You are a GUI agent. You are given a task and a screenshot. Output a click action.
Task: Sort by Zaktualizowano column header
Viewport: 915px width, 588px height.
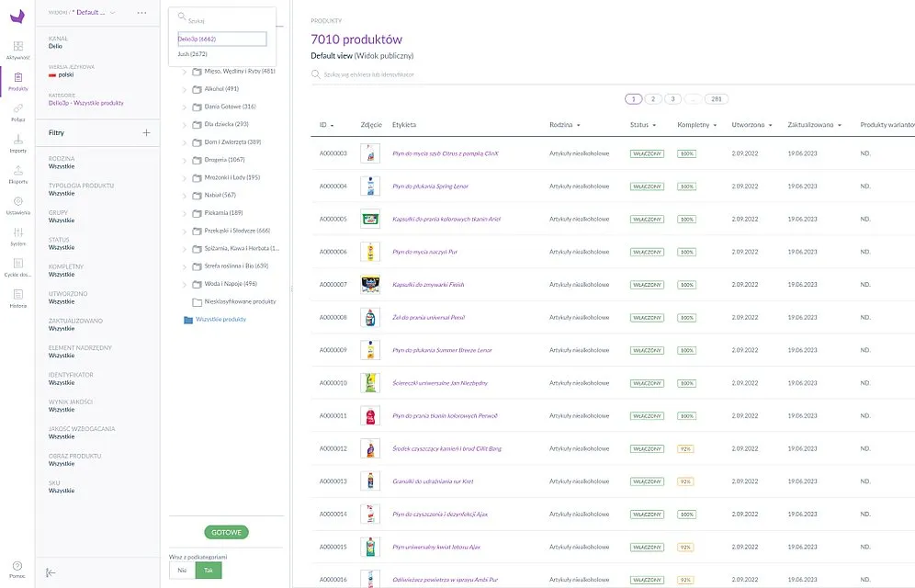point(814,125)
